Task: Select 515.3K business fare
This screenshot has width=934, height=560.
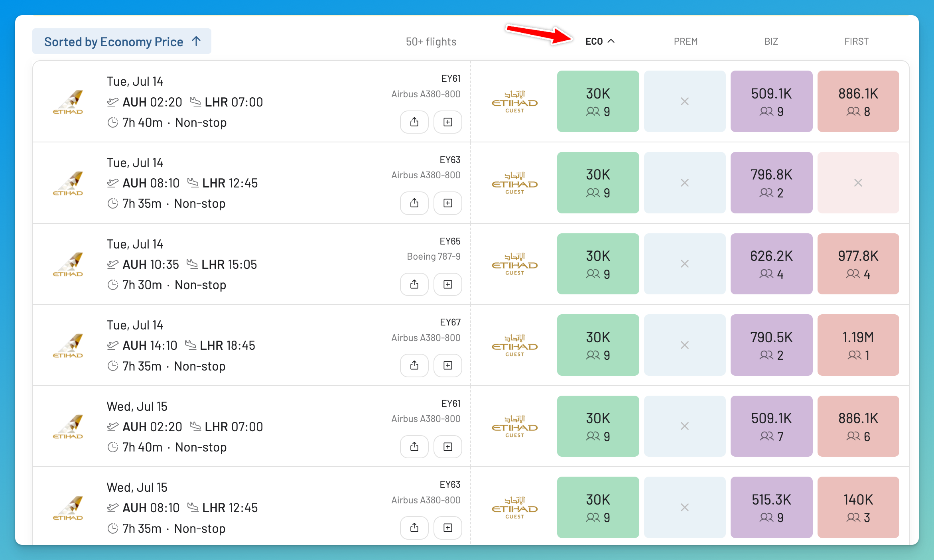Action: (x=771, y=507)
